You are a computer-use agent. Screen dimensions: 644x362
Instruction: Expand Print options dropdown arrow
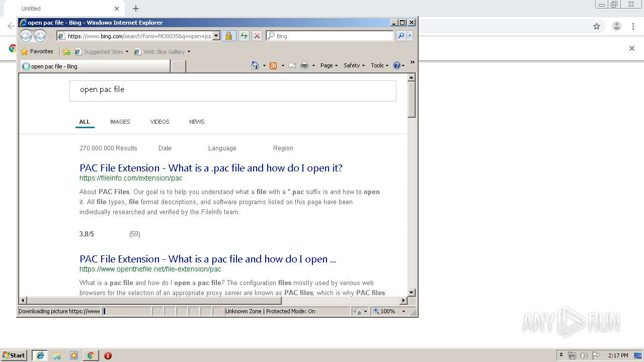click(x=313, y=65)
